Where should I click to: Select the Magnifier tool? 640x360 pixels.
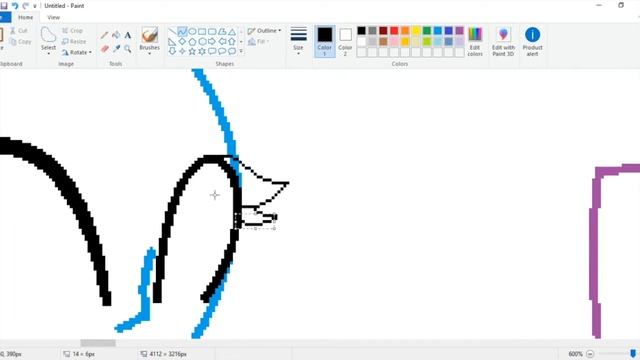(x=128, y=49)
